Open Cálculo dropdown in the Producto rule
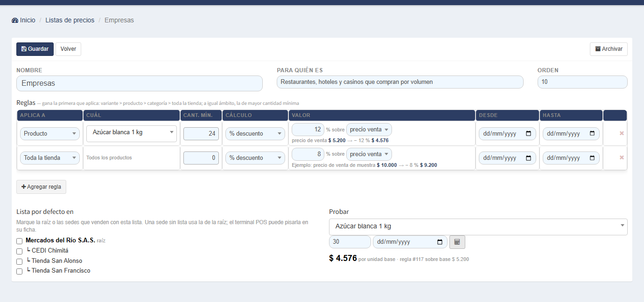 [x=255, y=134]
